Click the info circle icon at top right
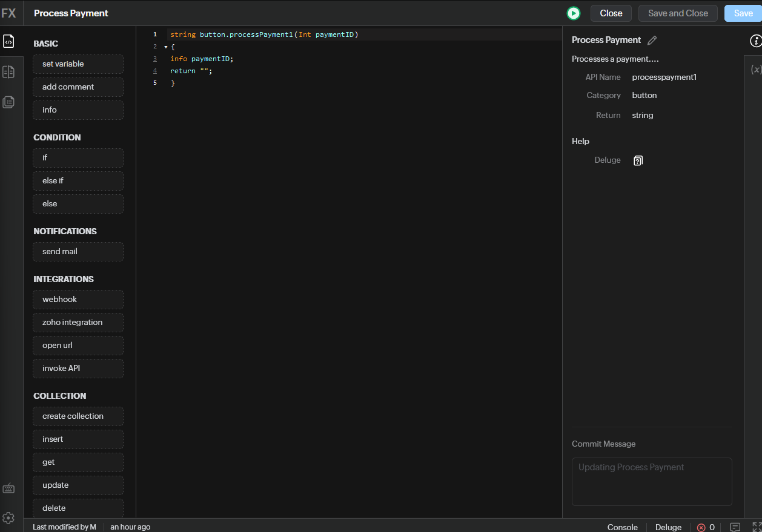 point(755,41)
